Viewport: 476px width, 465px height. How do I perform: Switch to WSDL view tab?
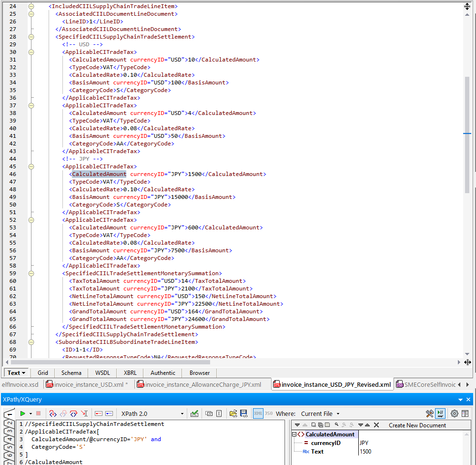[x=102, y=372]
